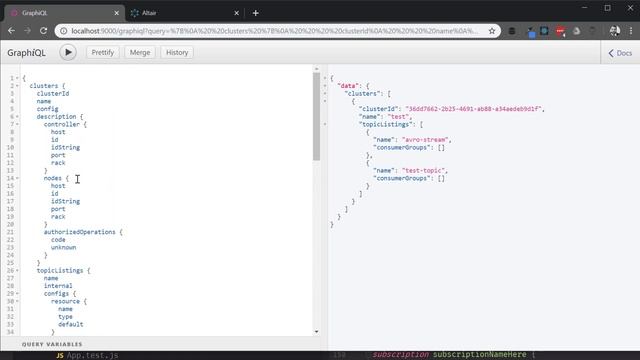Go forward in browser history
The height and width of the screenshot is (360, 640).
tap(27, 31)
